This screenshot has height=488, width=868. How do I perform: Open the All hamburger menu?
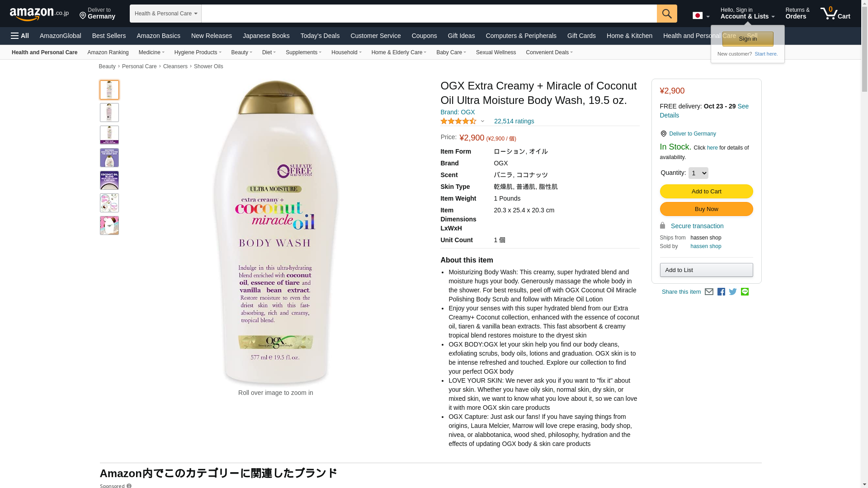[20, 36]
